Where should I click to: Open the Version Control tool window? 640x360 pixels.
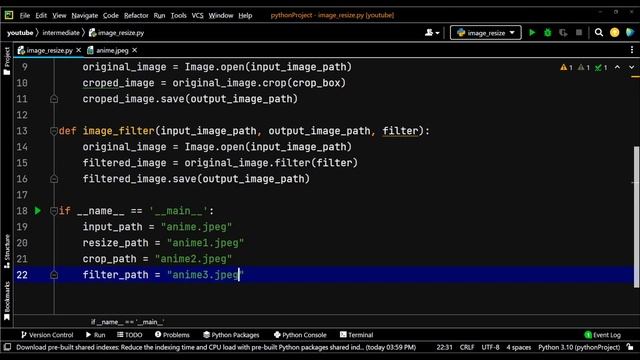pos(47,335)
